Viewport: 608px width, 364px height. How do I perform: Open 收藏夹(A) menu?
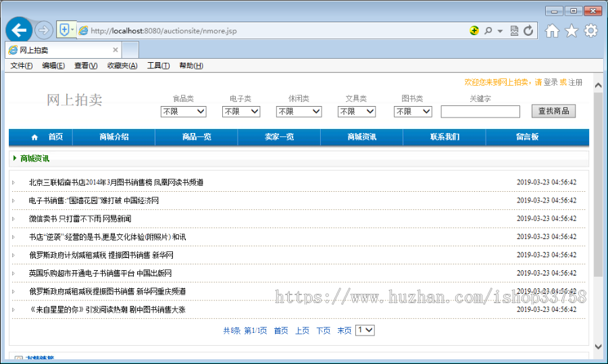[x=122, y=66]
